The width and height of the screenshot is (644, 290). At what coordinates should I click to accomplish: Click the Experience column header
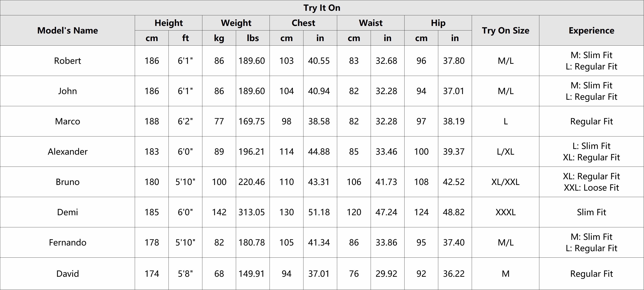591,30
